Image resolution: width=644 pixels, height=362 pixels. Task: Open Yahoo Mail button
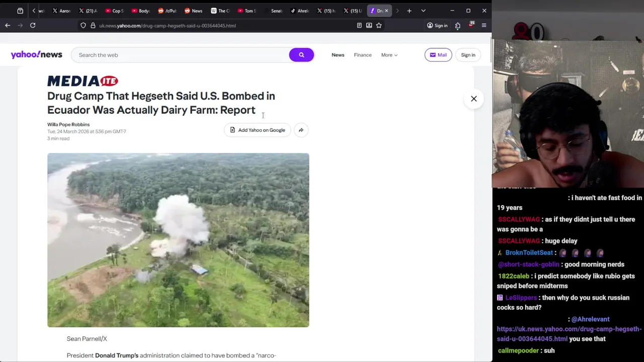tap(438, 55)
